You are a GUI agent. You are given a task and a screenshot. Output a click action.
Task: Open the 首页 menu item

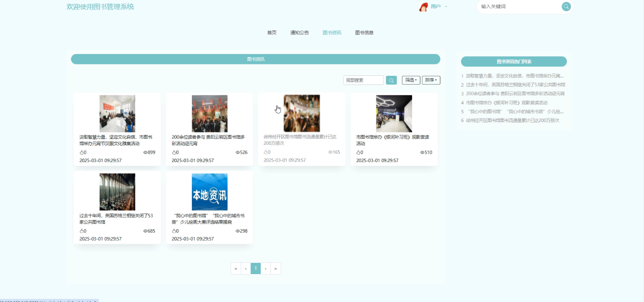[x=272, y=33]
